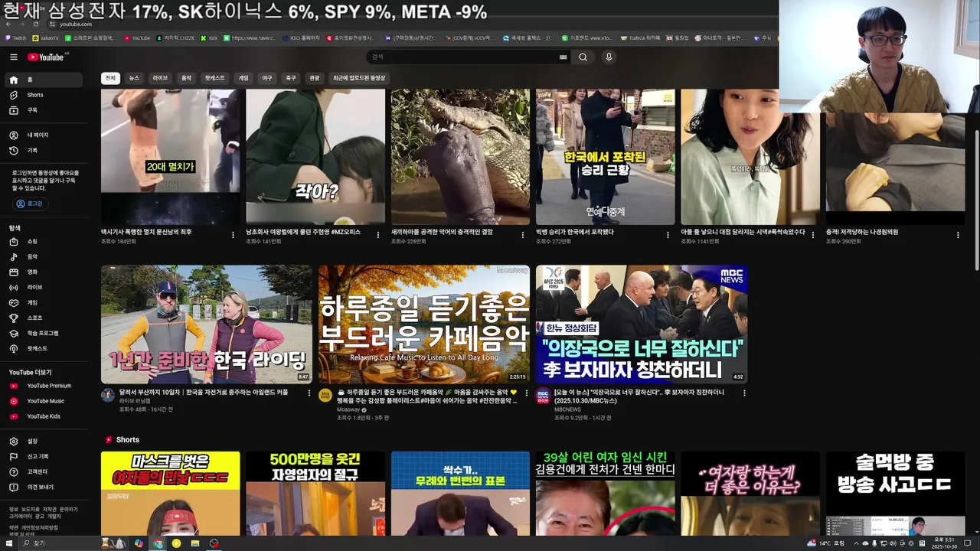This screenshot has height=551, width=980.
Task: Open 쇼핑 in explore section
Action: 45,241
